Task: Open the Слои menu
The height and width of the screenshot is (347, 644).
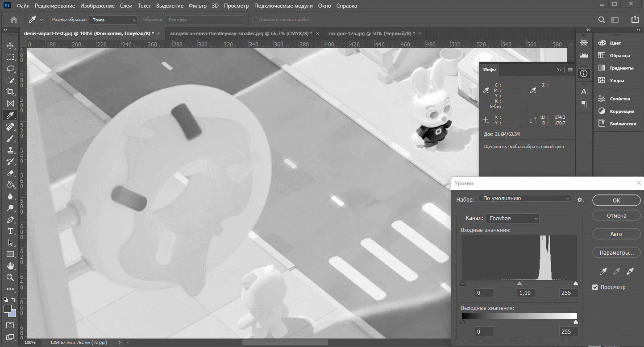Action: 126,6
